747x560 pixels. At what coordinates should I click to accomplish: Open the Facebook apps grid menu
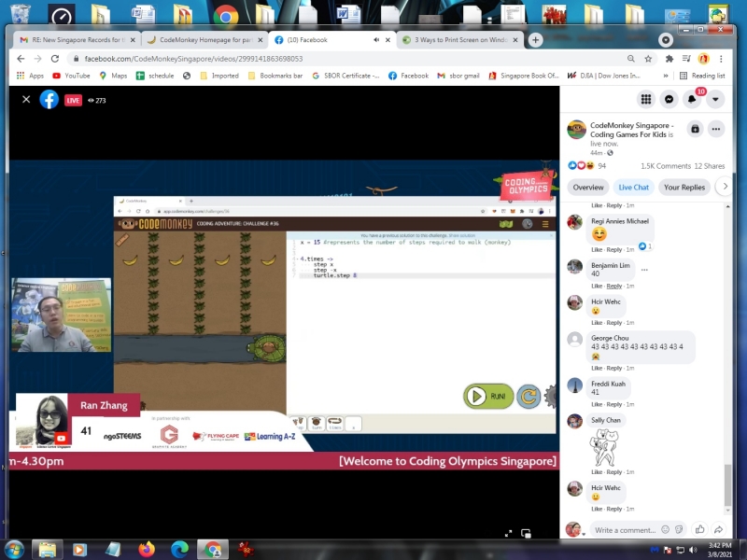(645, 99)
